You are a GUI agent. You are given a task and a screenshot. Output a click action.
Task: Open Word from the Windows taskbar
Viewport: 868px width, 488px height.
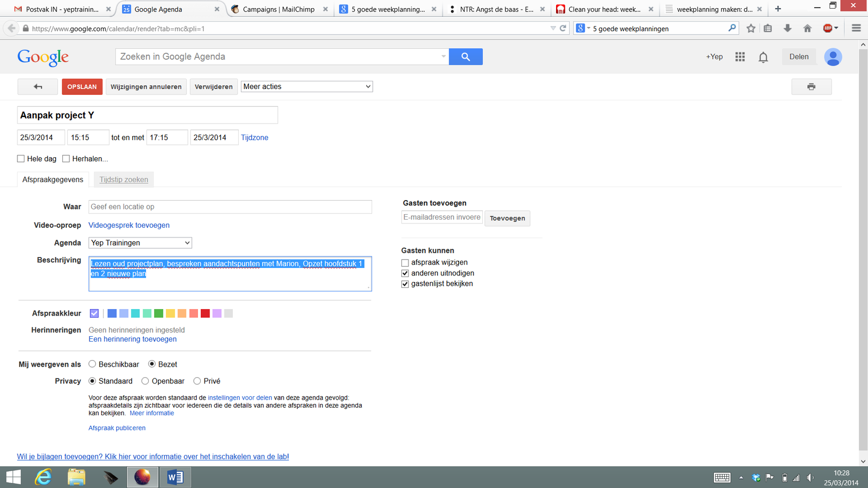click(175, 477)
